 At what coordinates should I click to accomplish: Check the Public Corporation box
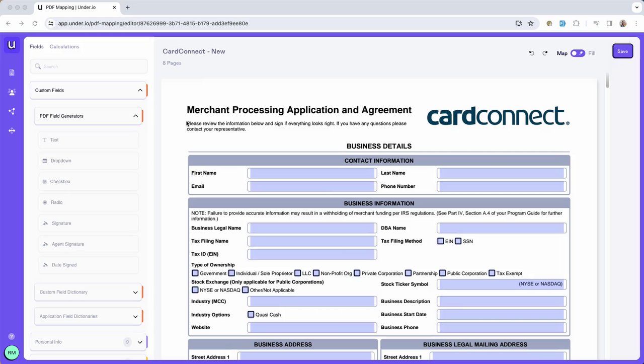[442, 273]
